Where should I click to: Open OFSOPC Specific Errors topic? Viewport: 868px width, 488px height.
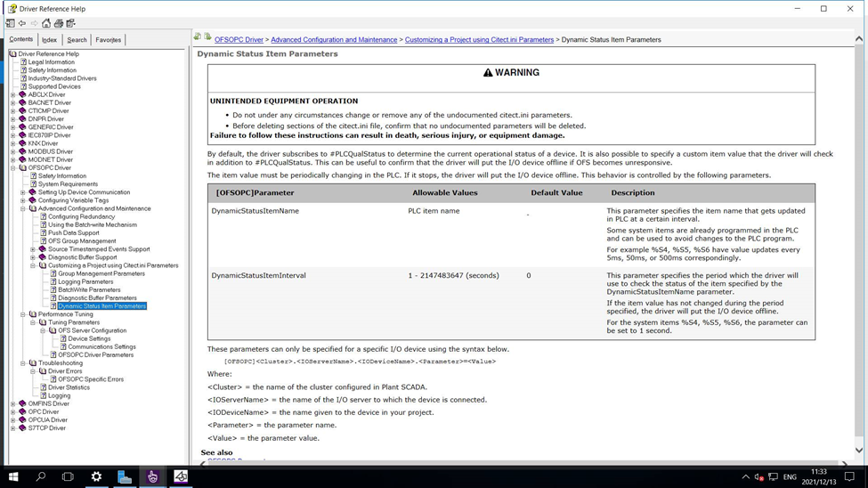[91, 379]
